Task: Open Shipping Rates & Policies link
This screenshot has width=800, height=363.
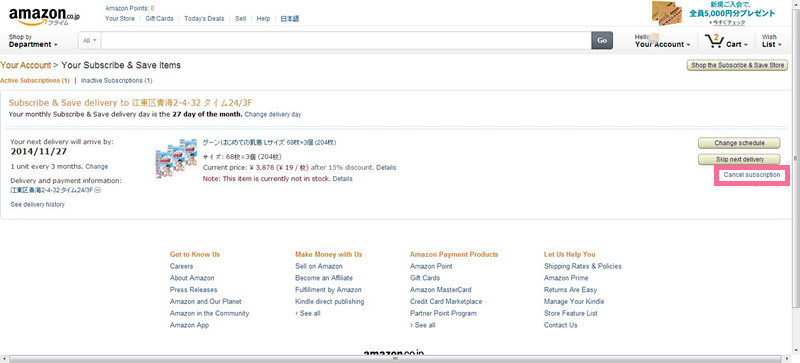Action: pos(583,266)
